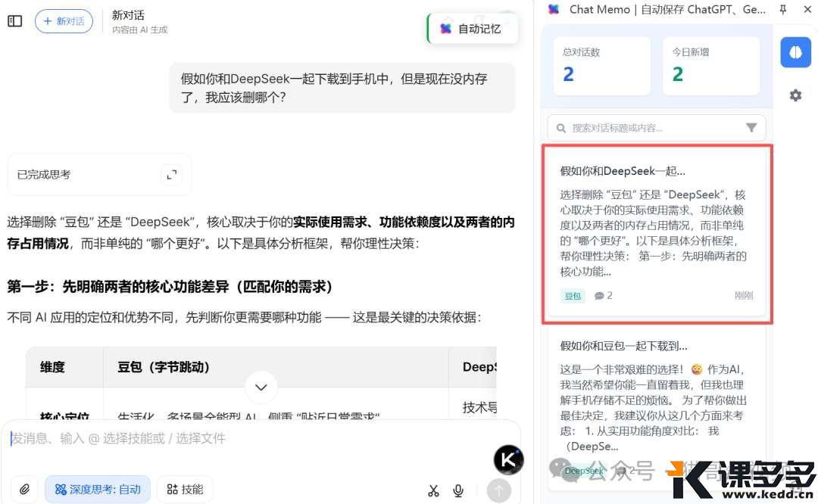Click the filter funnel icon in search
Image resolution: width=818 pixels, height=504 pixels.
751,128
